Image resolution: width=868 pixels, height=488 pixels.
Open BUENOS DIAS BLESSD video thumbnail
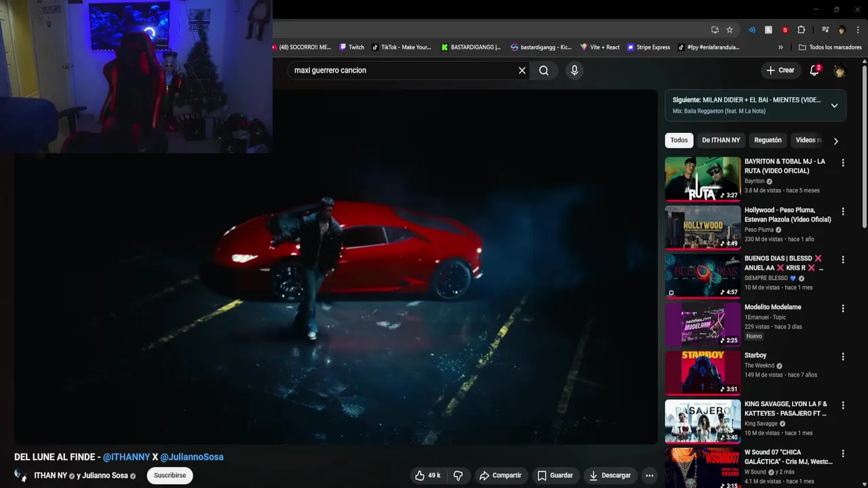703,276
